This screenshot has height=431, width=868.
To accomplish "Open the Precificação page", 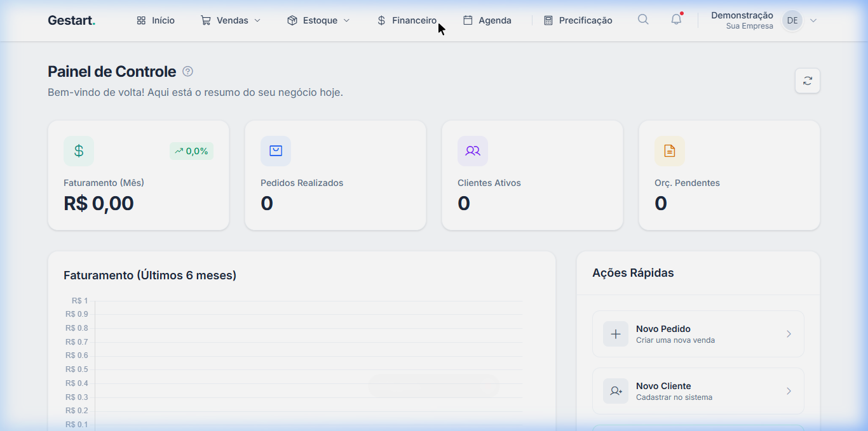I will point(578,20).
